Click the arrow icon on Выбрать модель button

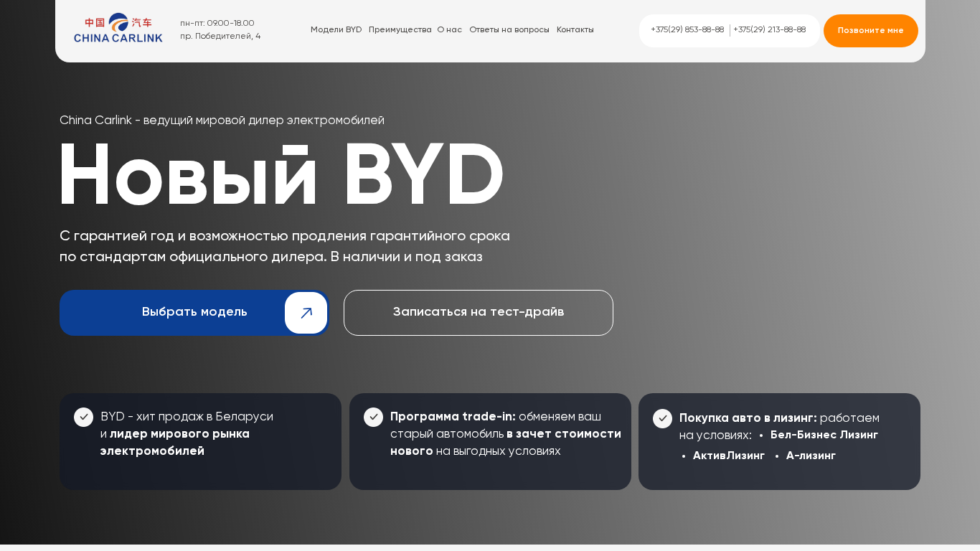(x=306, y=313)
